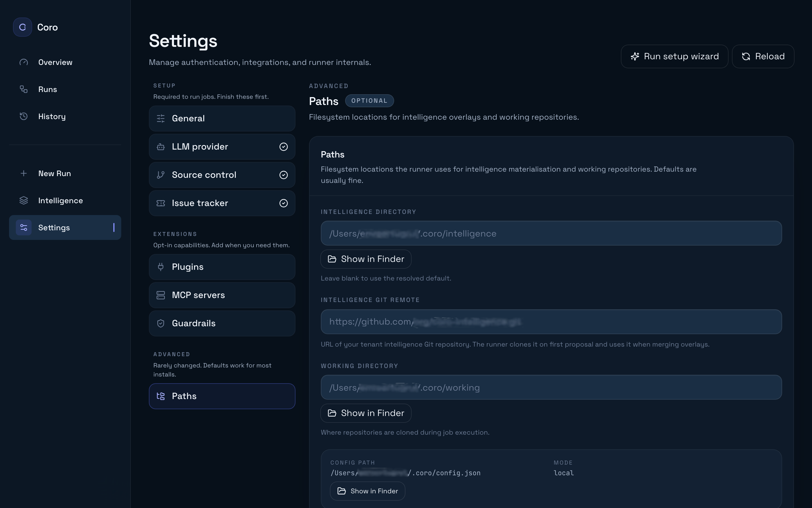This screenshot has height=508, width=812.
Task: Click the Reload refresh arrows icon
Action: [746, 56]
